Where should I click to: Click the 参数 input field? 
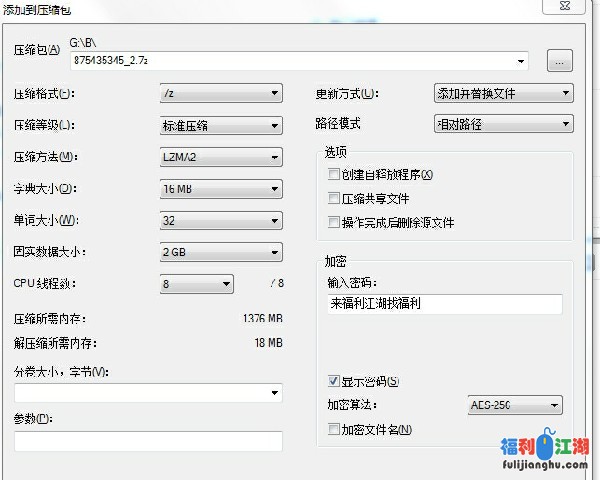tap(148, 440)
